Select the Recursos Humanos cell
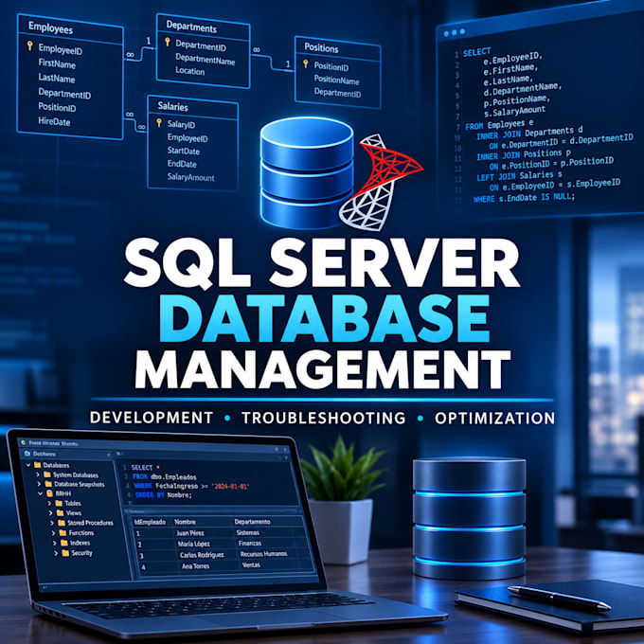This screenshot has height=644, width=644. tap(263, 554)
